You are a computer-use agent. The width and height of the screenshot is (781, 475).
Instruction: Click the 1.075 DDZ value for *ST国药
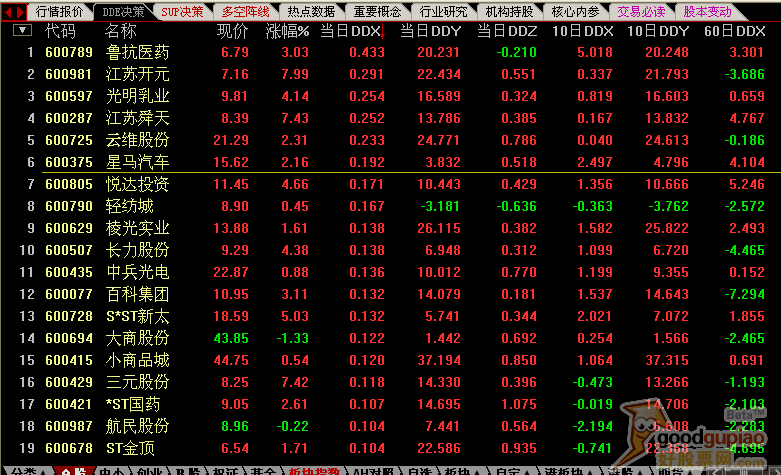tap(519, 404)
